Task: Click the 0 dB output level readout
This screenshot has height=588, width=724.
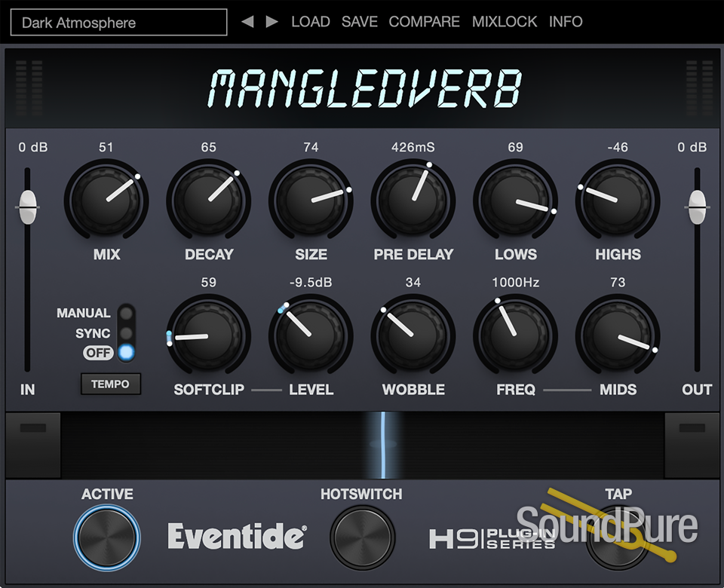Action: tap(692, 147)
